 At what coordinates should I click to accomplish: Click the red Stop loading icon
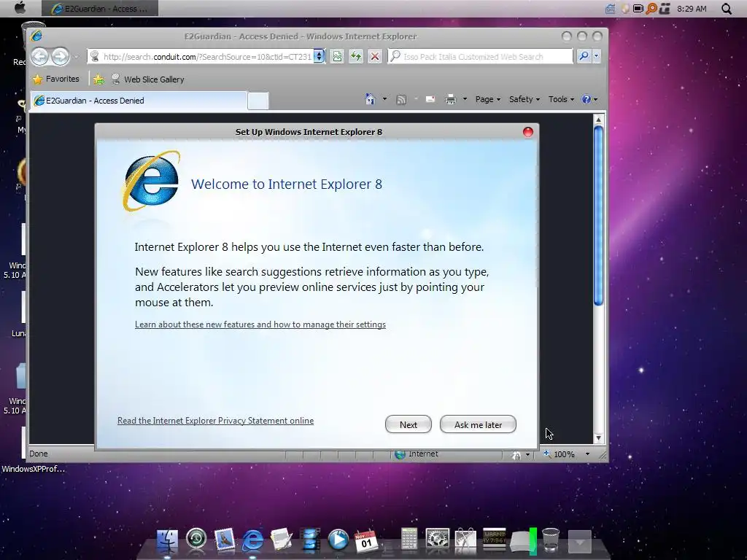[375, 56]
